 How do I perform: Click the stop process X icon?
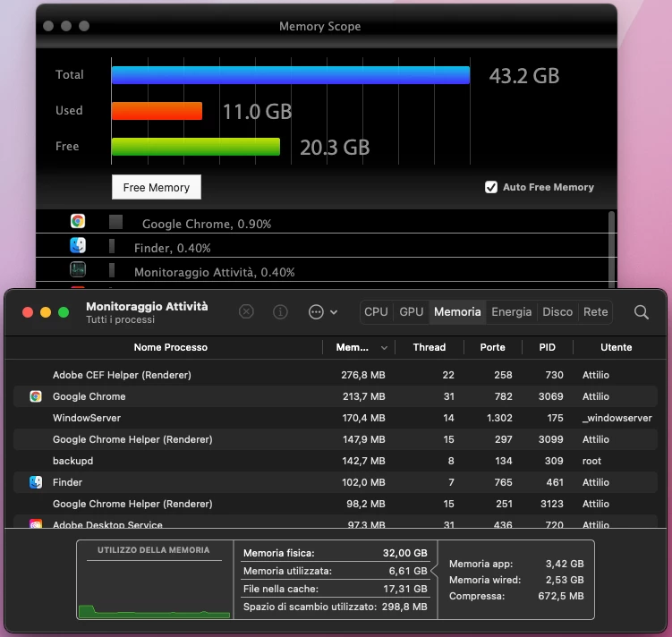pyautogui.click(x=246, y=312)
